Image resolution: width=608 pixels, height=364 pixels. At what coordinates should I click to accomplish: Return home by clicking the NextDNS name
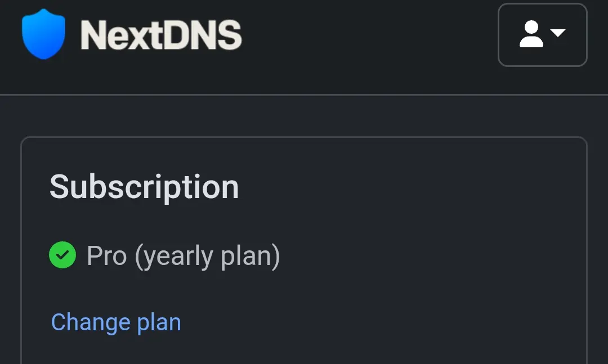pyautogui.click(x=161, y=35)
